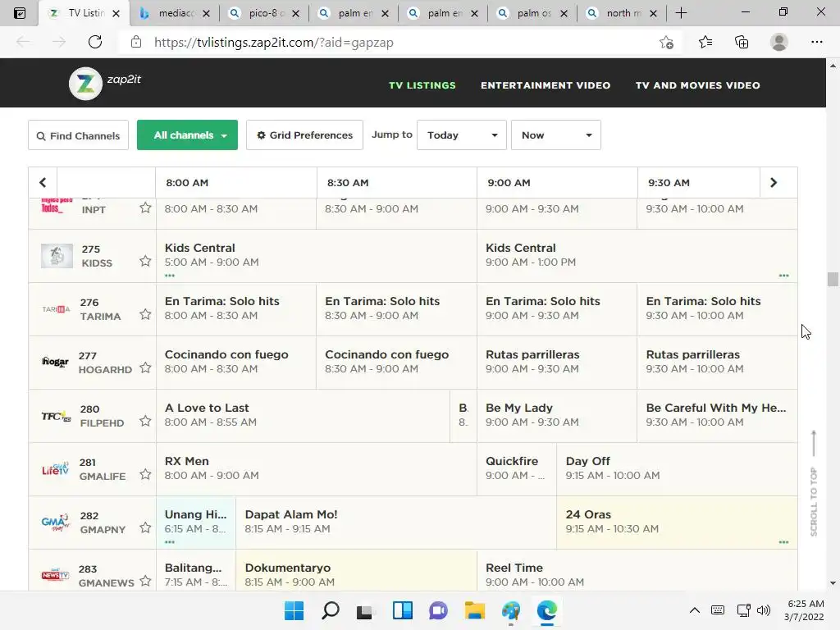Open the tab actions menu icon

20,13
